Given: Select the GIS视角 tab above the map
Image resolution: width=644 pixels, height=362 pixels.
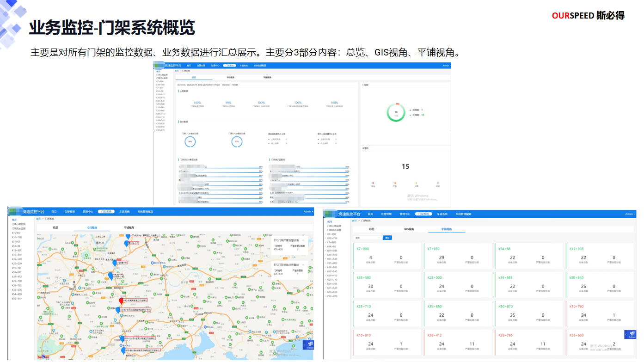Looking at the screenshot, I should click(92, 228).
